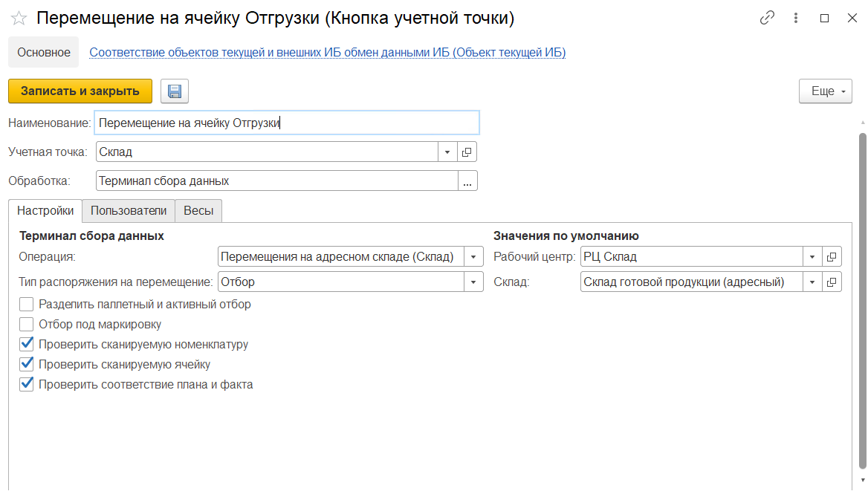This screenshot has width=868, height=497.
Task: Expand the Учетная точка dropdown arrow
Action: 447,152
